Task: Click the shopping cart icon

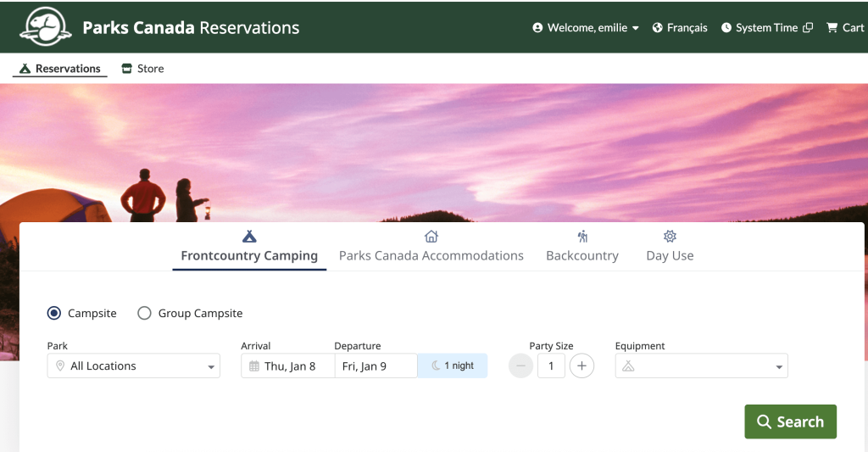Action: pos(832,28)
